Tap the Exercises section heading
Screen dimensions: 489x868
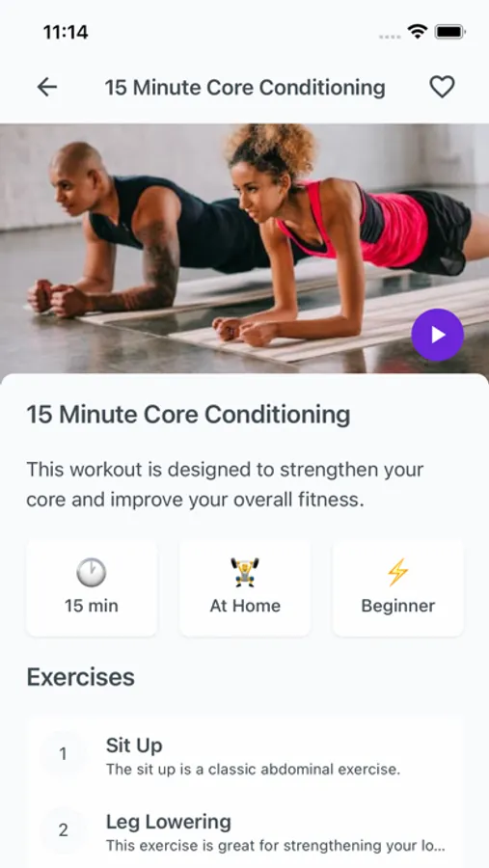81,677
